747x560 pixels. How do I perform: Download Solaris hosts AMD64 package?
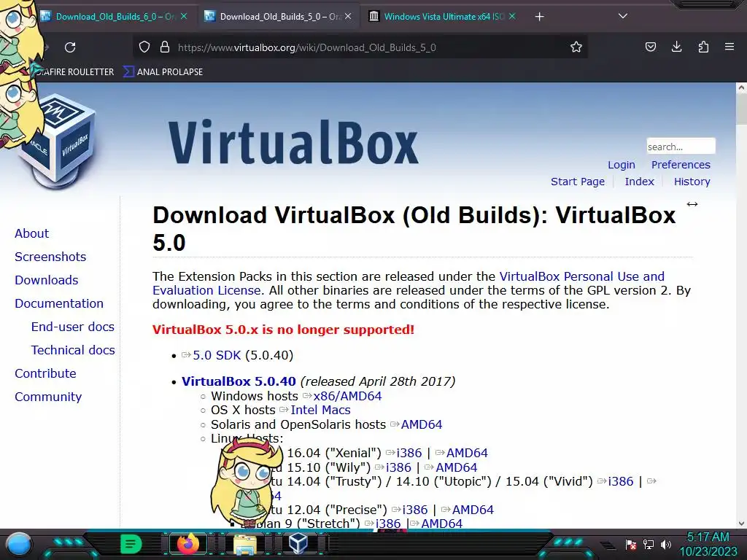click(x=422, y=424)
